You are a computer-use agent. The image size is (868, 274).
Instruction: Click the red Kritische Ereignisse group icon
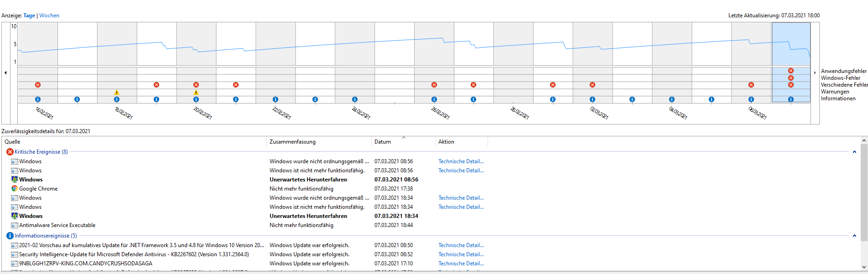click(10, 152)
